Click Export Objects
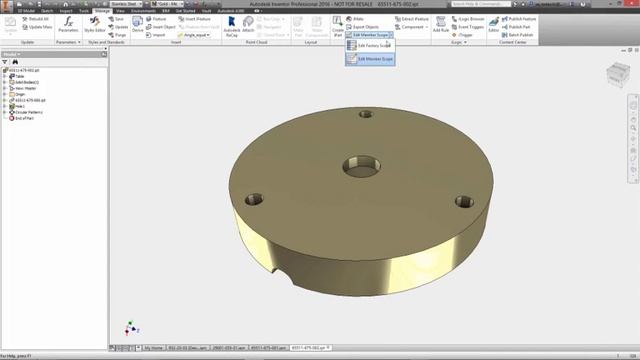The width and height of the screenshot is (640, 360). [x=362, y=27]
